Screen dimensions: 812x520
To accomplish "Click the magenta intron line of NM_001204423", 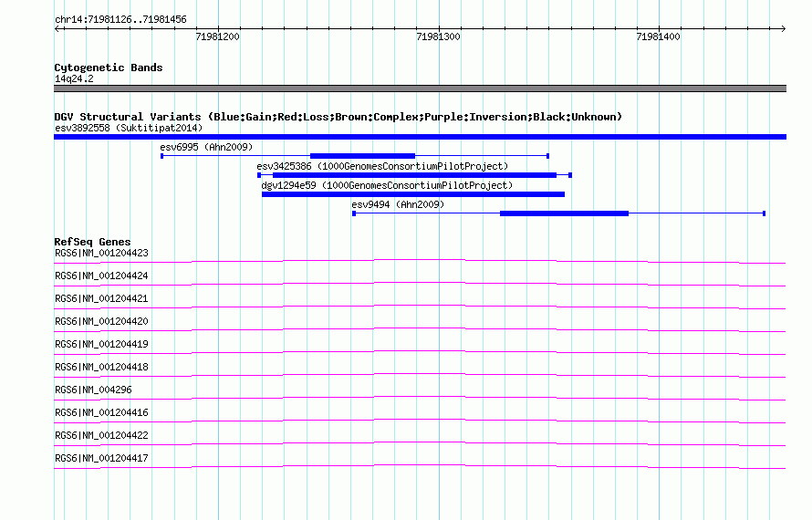I will point(420,260).
